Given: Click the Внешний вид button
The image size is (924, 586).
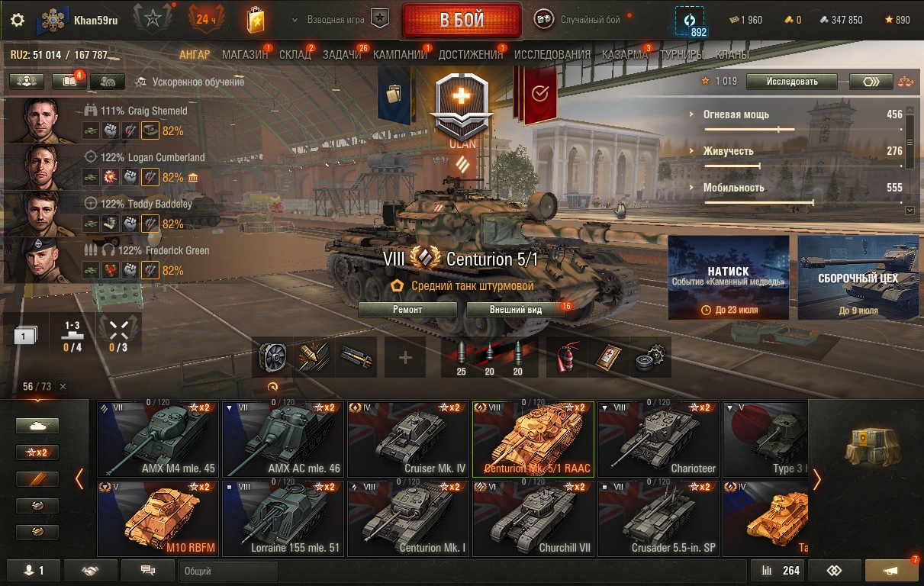Looking at the screenshot, I should [x=516, y=310].
